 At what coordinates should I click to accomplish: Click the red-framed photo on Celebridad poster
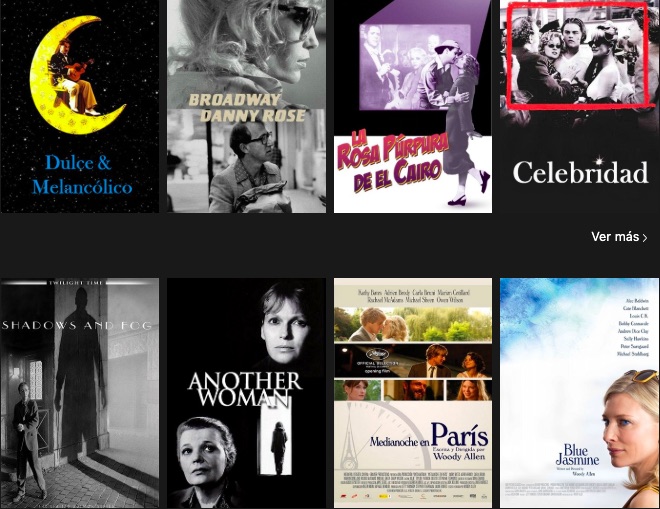tap(578, 54)
